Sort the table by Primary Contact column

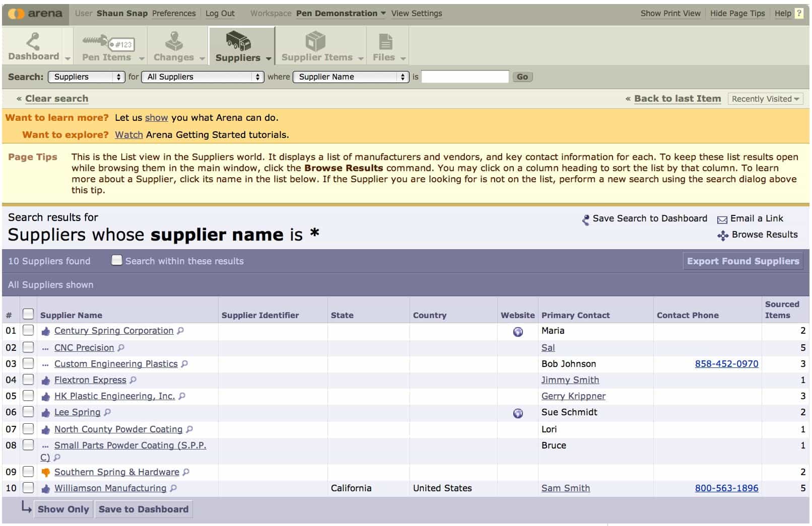pos(576,316)
